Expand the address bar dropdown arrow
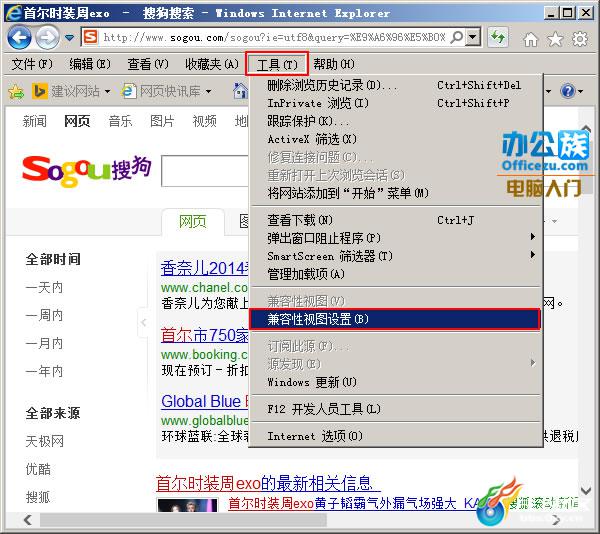600x534 pixels. click(473, 37)
